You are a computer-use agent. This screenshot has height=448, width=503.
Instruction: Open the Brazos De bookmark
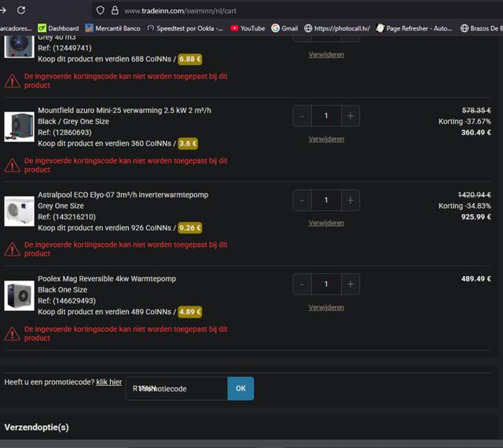coord(482,28)
